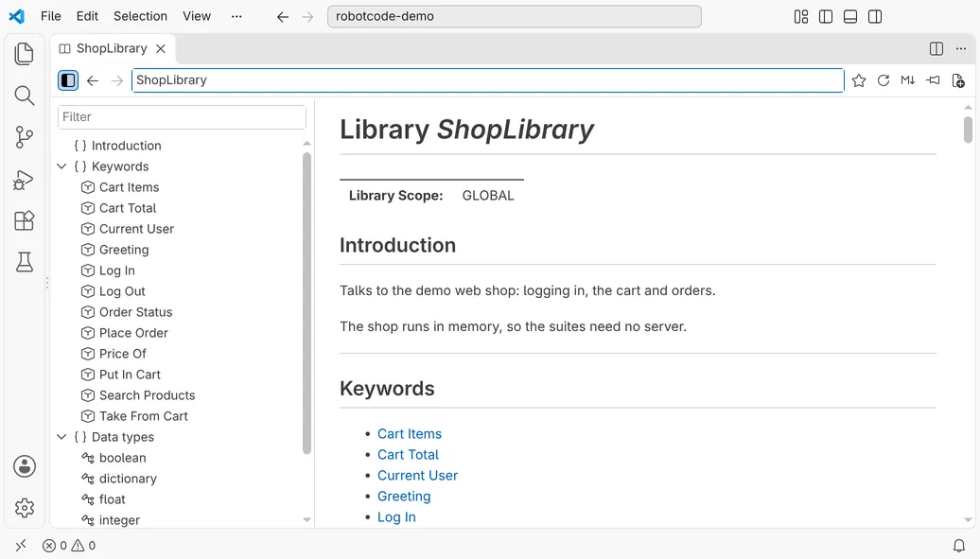Screen dimensions: 980x559
Task: Open the Selection menu
Action: tap(140, 16)
